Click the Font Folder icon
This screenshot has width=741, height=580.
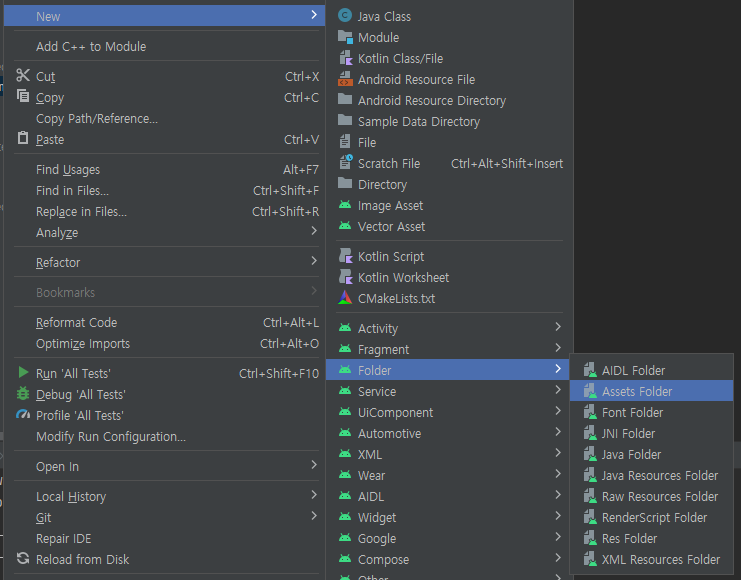tap(590, 412)
